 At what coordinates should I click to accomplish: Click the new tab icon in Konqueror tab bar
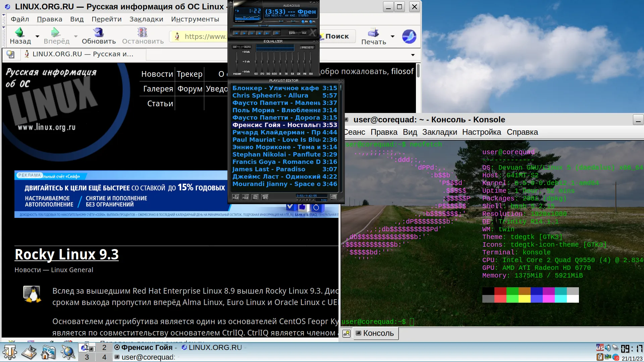(x=10, y=54)
